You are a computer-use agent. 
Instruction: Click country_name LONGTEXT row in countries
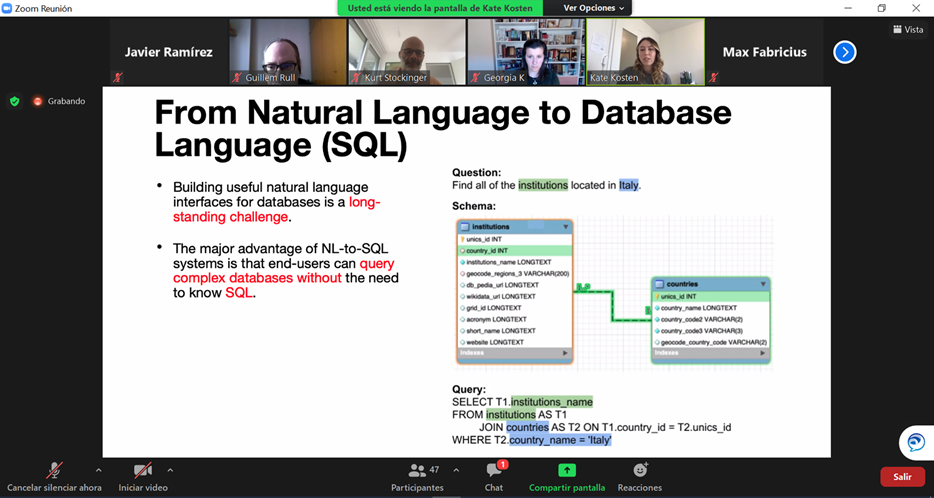(711, 308)
